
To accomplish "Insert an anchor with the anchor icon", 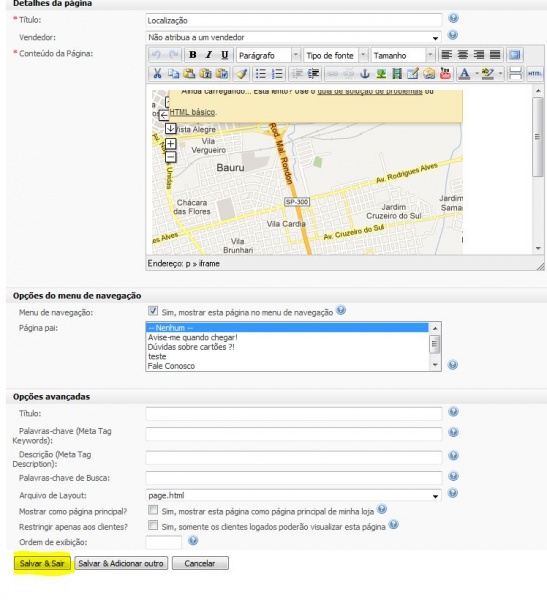I will tap(365, 73).
